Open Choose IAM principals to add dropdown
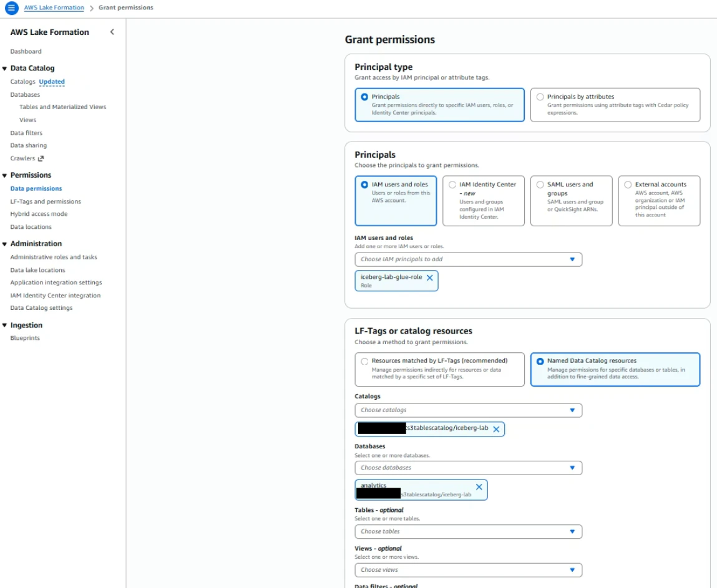Viewport: 717px width, 588px height. click(468, 259)
